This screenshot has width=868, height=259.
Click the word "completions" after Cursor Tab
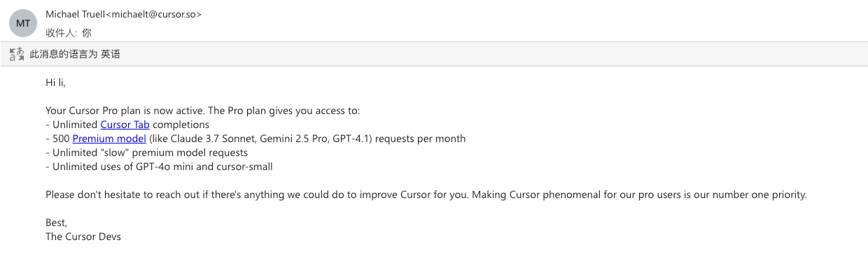coord(181,125)
